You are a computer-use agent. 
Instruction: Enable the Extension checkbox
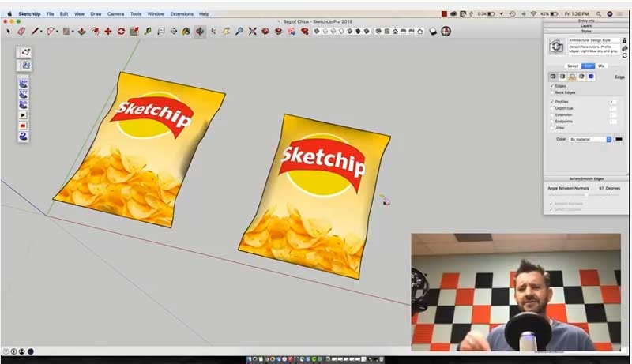551,114
